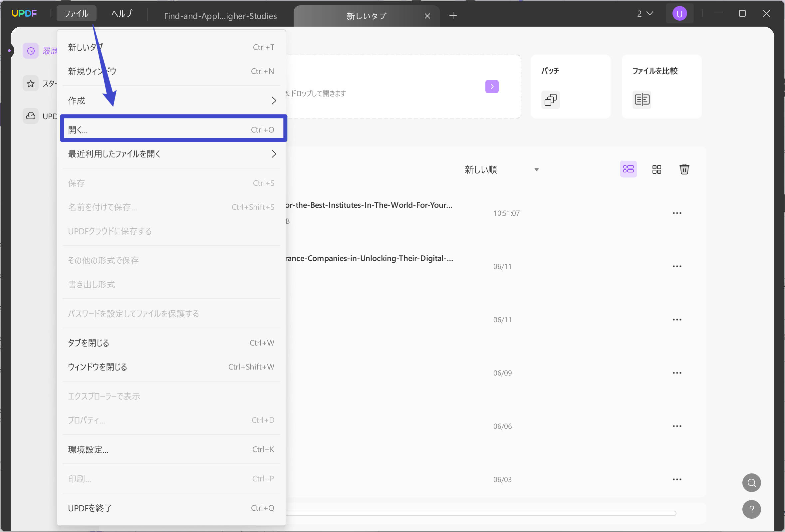Click the 保存 menu entry
Image resolution: width=785 pixels, height=532 pixels.
click(x=172, y=183)
